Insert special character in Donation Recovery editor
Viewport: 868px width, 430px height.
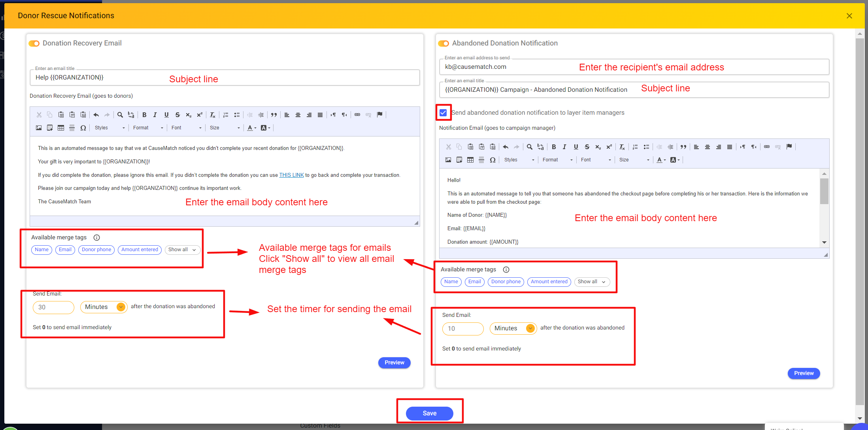[x=83, y=128]
